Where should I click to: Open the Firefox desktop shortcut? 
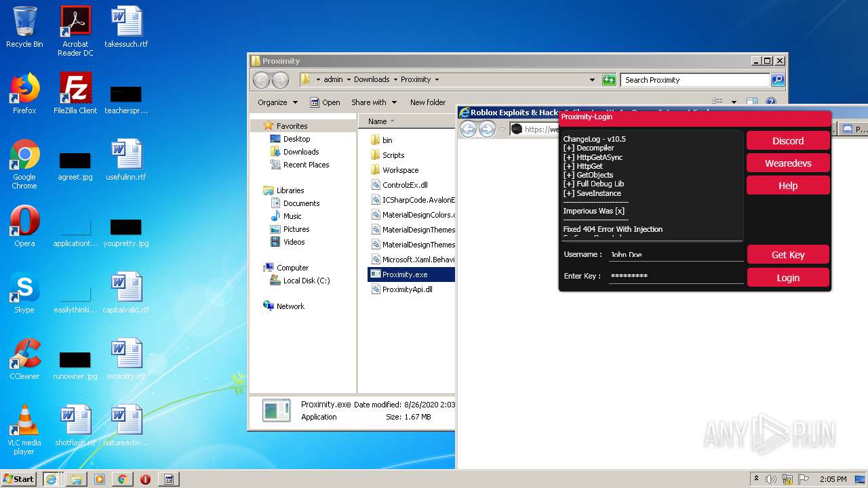[24, 94]
